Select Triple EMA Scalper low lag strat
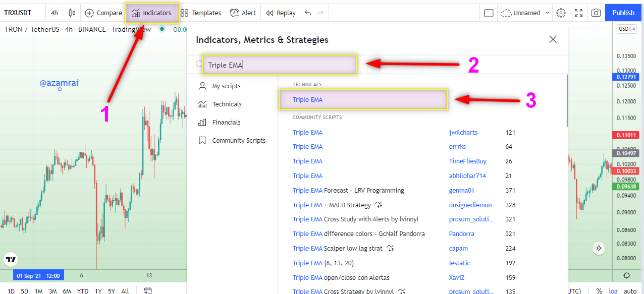 tap(338, 249)
